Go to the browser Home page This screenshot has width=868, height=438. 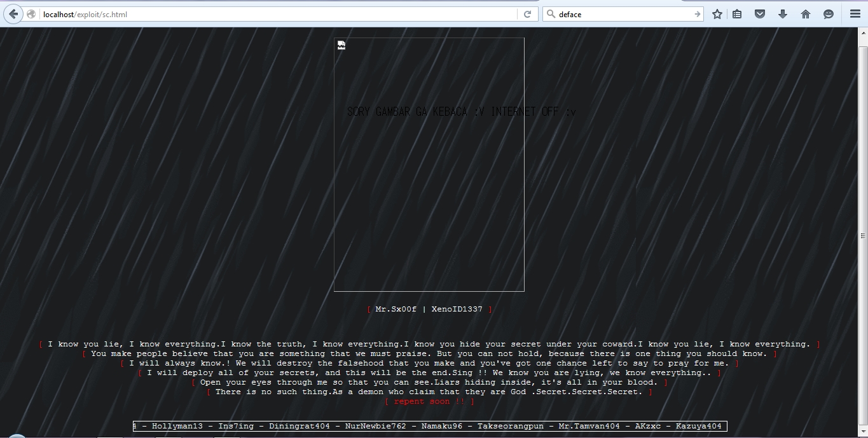coord(805,13)
